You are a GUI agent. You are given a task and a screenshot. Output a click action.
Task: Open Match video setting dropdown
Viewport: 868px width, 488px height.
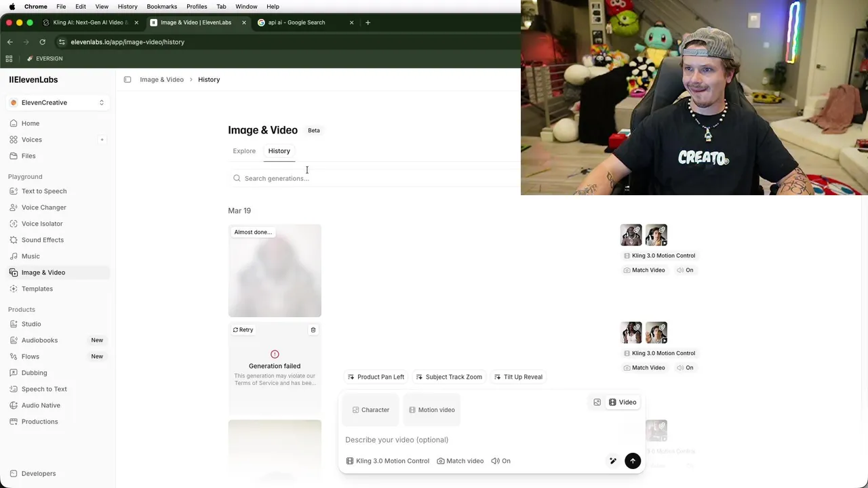point(460,461)
